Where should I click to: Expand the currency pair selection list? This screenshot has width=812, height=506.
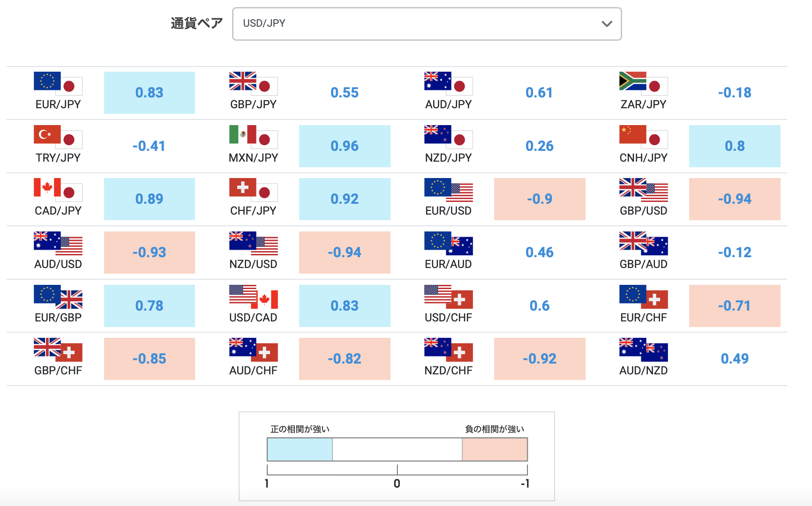point(427,24)
